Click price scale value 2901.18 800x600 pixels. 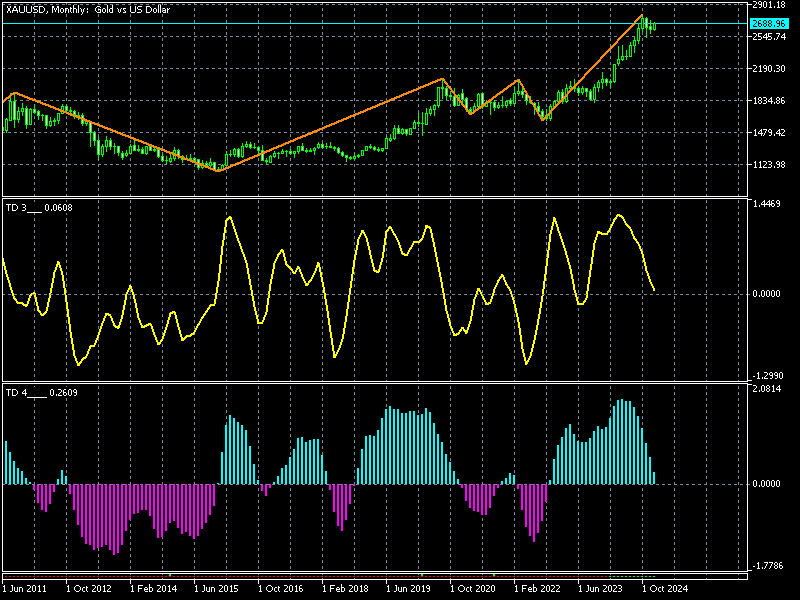(769, 5)
